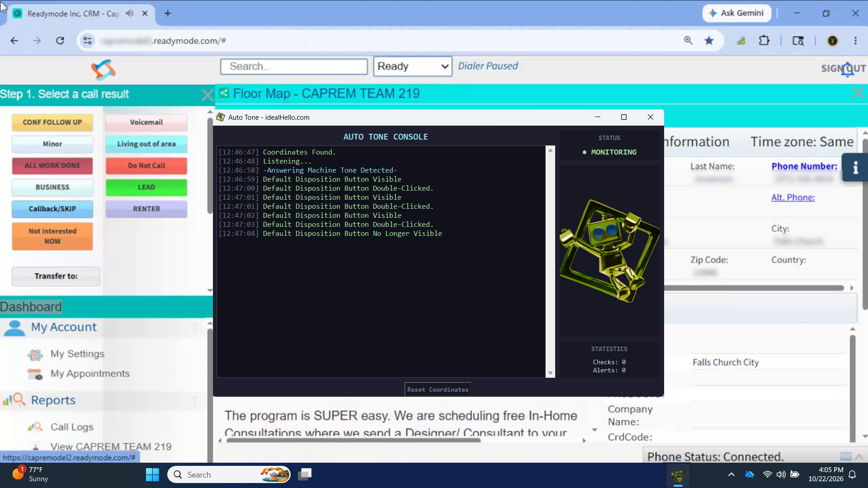Select the ALL WORK DONE result
This screenshot has width=868, height=488.
click(x=52, y=165)
